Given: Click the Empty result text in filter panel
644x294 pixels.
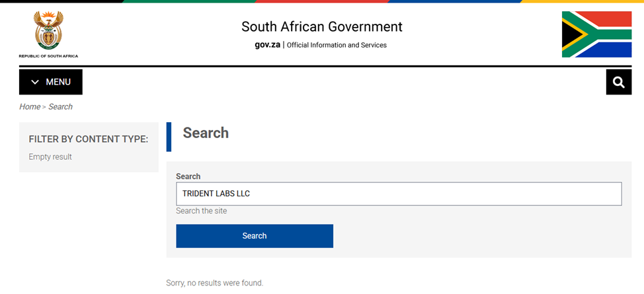Looking at the screenshot, I should coord(50,157).
